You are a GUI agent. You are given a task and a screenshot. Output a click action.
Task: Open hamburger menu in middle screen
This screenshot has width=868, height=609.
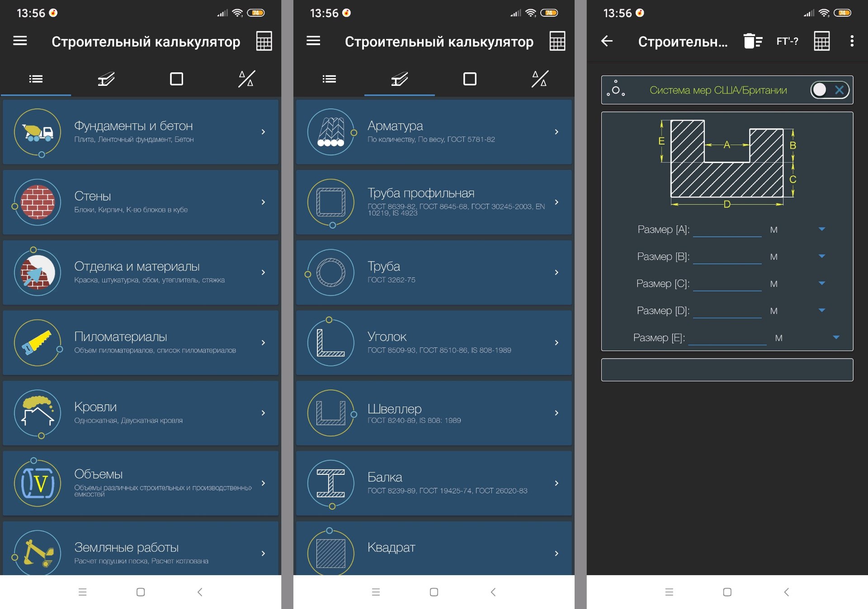pos(313,41)
